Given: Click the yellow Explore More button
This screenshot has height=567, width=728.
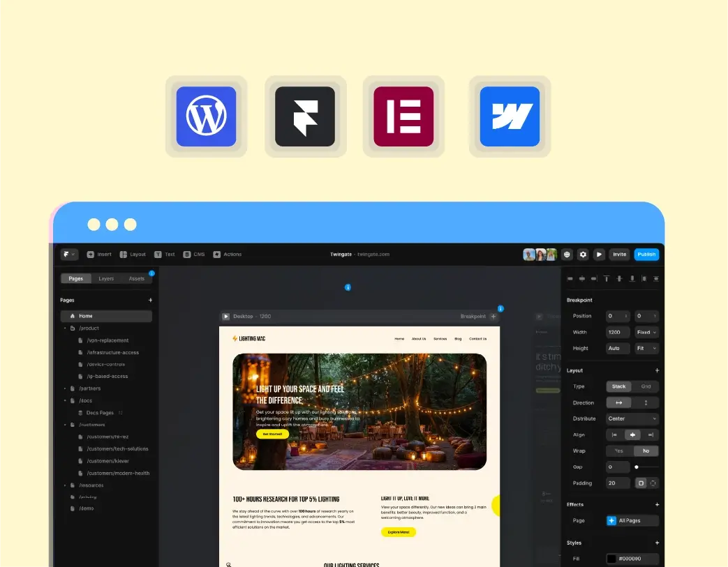Looking at the screenshot, I should coord(399,532).
